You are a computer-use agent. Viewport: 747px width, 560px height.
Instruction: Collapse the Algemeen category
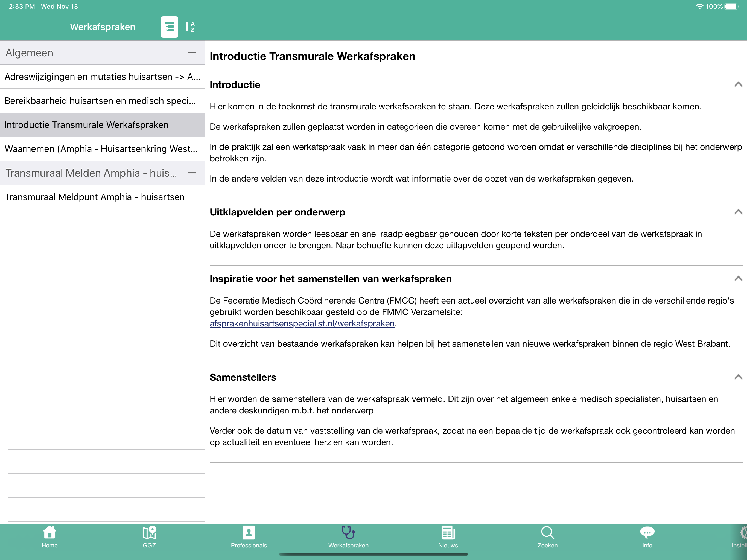pos(192,53)
